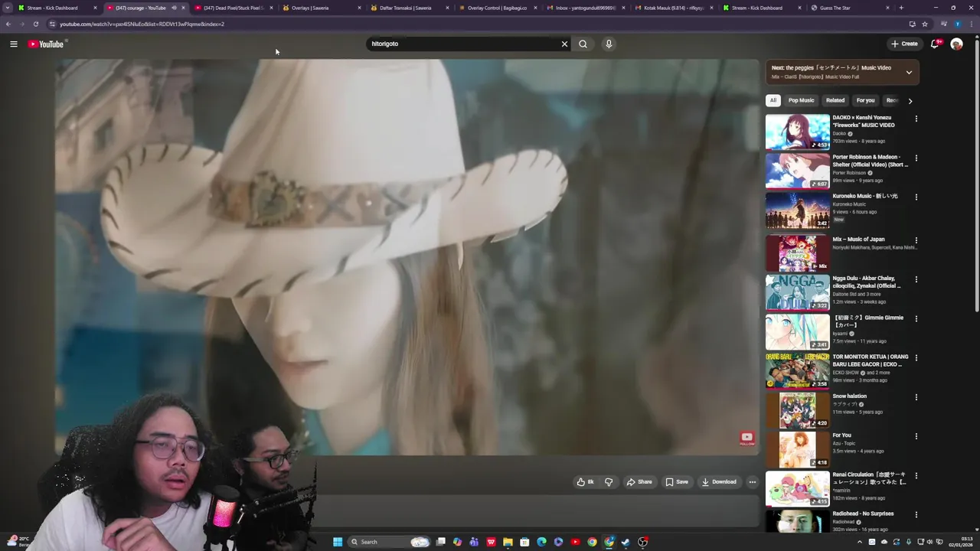
Task: Open the DAOKO Fireworks video thumbnail
Action: pos(797,132)
